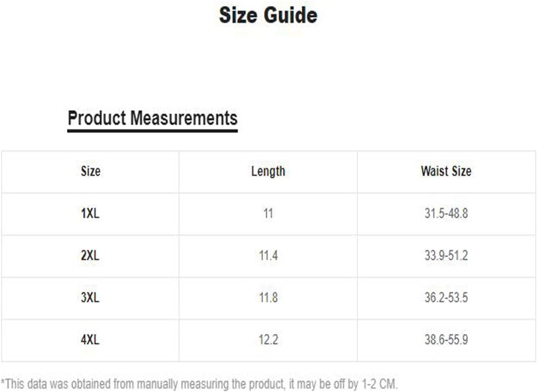Click the manual measurement disclaimer note
The height and width of the screenshot is (392, 537).
click(x=199, y=384)
